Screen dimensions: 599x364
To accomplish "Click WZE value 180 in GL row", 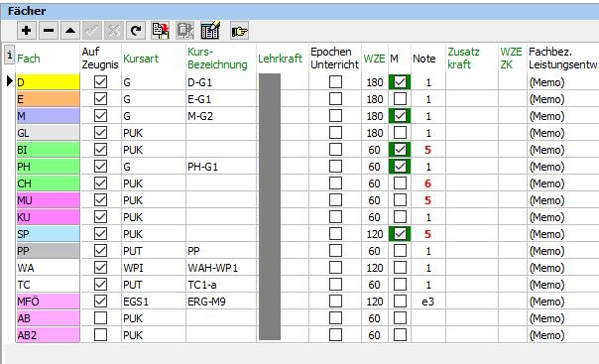I will [375, 133].
